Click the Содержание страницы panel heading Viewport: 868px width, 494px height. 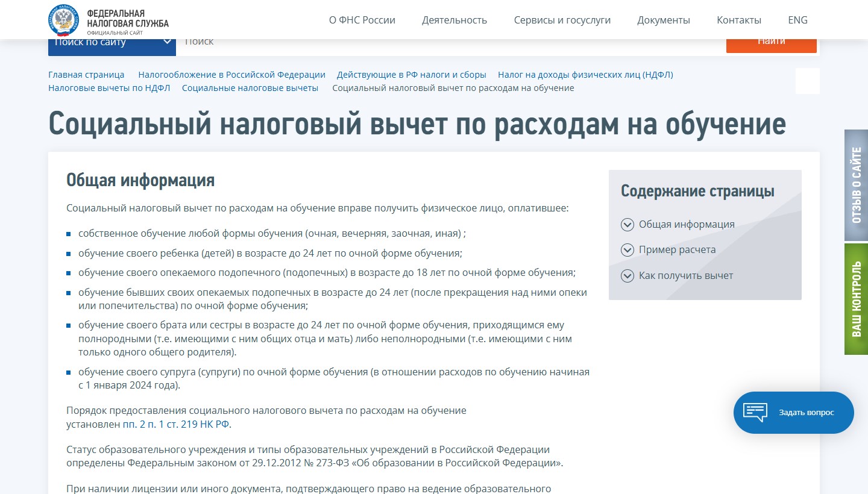697,191
